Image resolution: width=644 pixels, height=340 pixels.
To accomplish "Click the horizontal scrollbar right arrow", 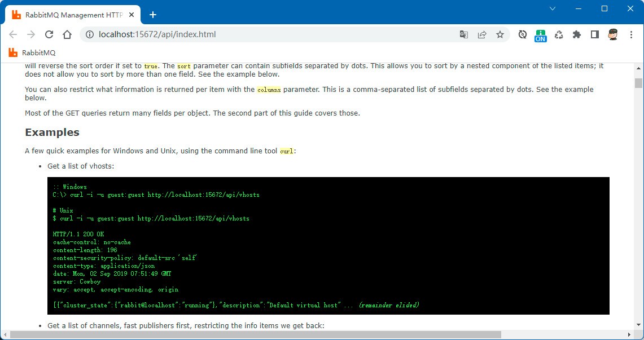I will [x=629, y=335].
